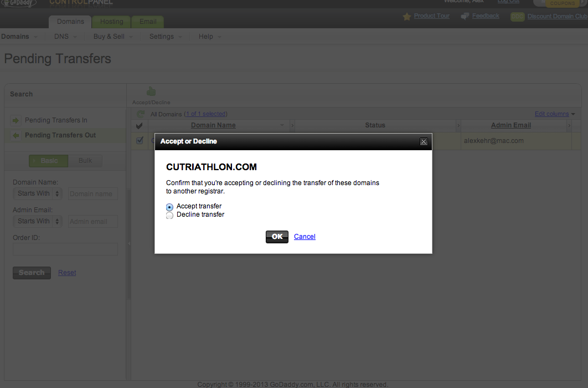Expand the Edit columns dropdown
The height and width of the screenshot is (388, 588).
pyautogui.click(x=554, y=114)
